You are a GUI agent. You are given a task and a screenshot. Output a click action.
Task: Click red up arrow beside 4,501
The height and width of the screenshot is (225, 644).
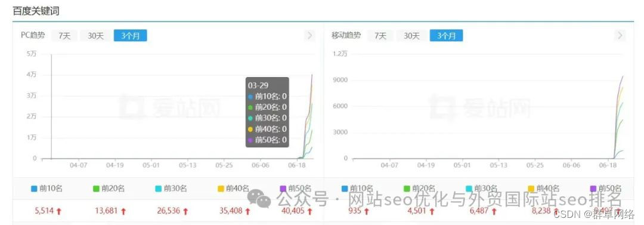click(431, 211)
